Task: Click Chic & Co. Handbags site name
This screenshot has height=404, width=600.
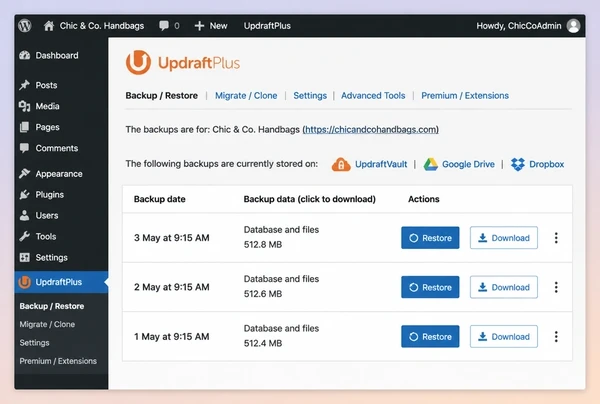Action: coord(102,26)
